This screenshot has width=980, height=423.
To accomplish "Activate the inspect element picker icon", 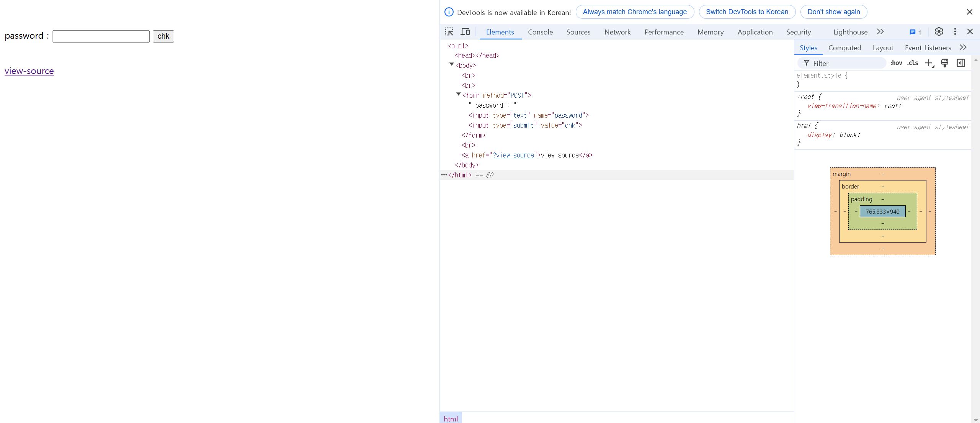I will tap(449, 32).
